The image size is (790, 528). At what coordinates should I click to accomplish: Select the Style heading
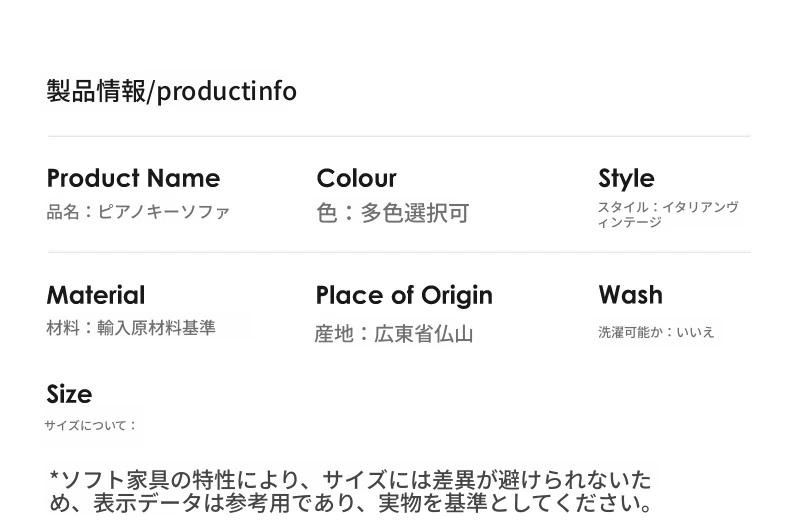626,179
